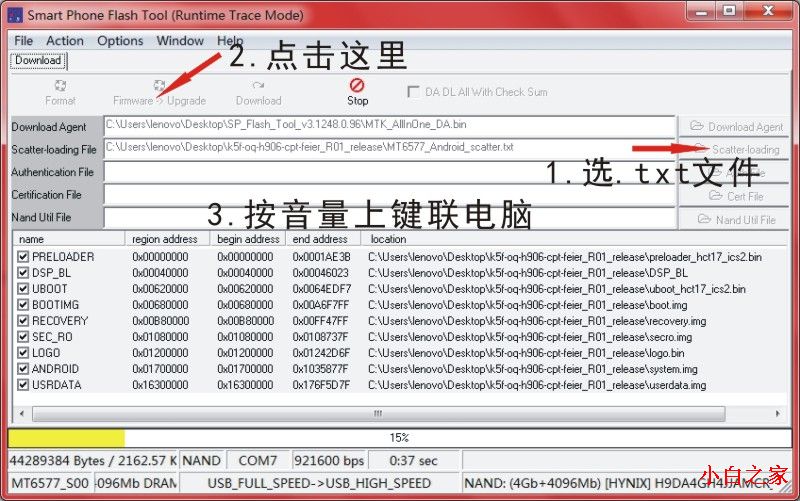Click the Scatter-loading File path field
The image size is (800, 501).
coord(390,148)
